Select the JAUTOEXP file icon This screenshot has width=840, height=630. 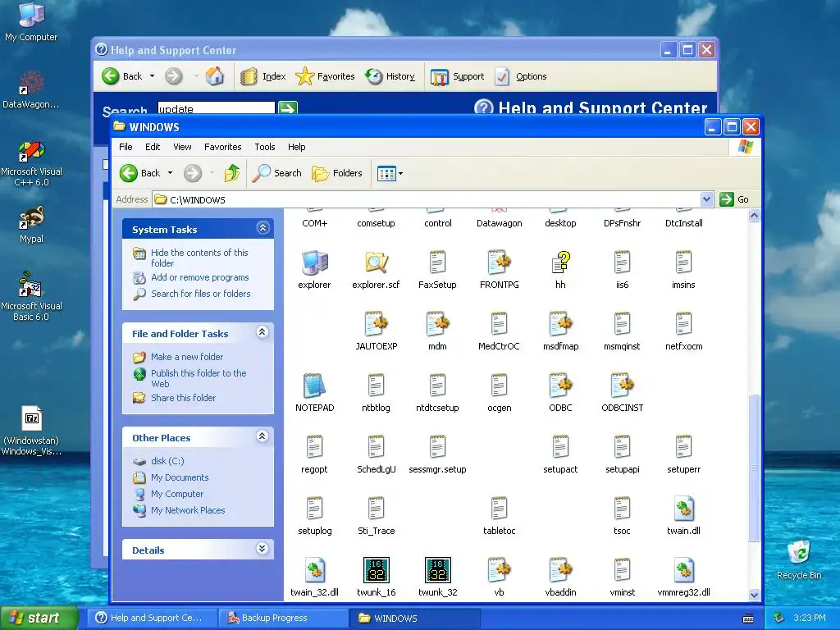click(376, 324)
